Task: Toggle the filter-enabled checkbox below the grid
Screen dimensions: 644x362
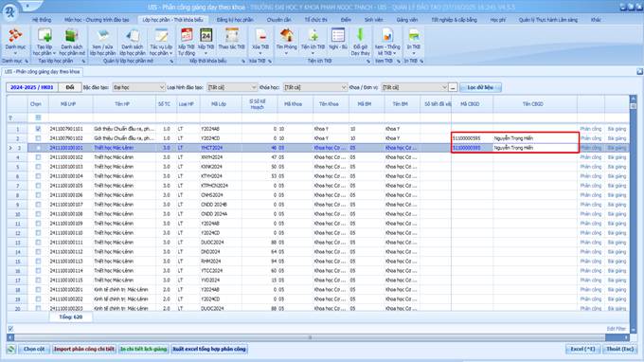Action: 10,328
